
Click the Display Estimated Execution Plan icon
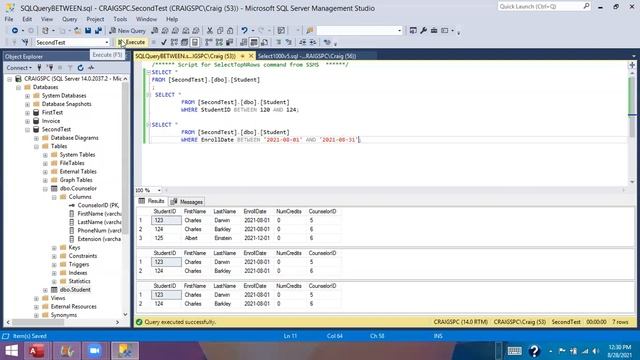[174, 42]
